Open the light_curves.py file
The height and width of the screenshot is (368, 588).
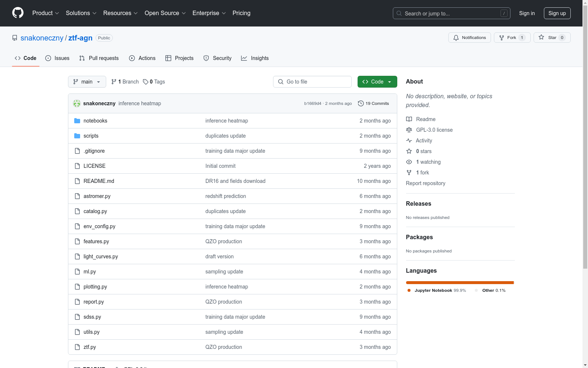[101, 256]
